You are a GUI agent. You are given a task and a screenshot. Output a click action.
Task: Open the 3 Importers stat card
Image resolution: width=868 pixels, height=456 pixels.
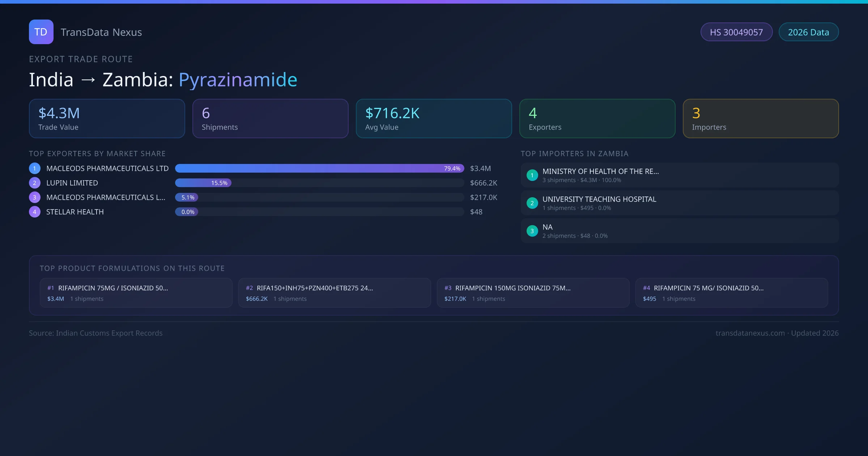click(761, 119)
